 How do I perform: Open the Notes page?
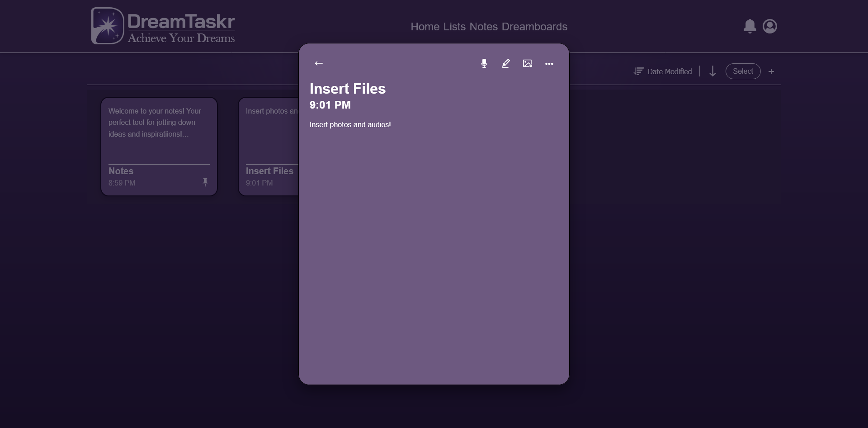pos(483,27)
